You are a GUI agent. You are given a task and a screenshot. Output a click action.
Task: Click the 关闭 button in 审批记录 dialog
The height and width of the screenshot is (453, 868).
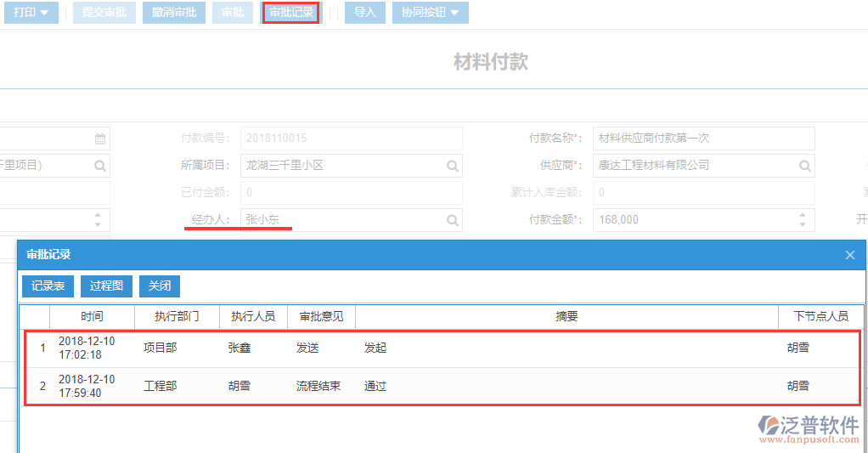pyautogui.click(x=160, y=286)
